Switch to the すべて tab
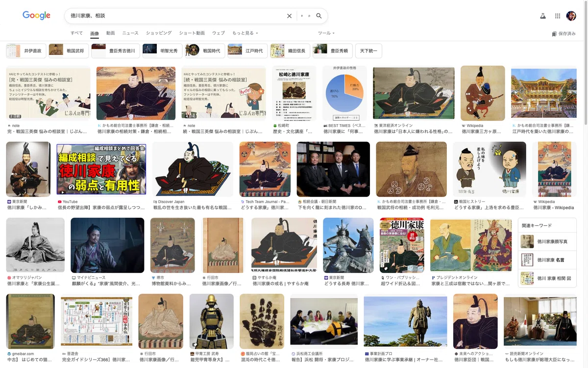The image size is (588, 368). [x=76, y=33]
